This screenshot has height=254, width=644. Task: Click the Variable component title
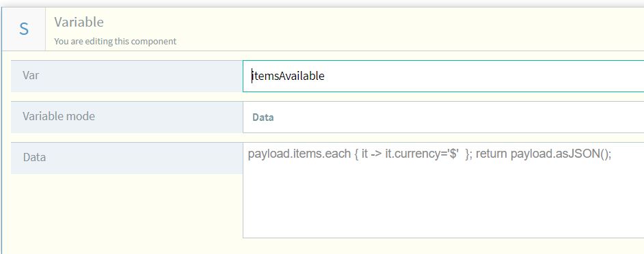pos(79,22)
